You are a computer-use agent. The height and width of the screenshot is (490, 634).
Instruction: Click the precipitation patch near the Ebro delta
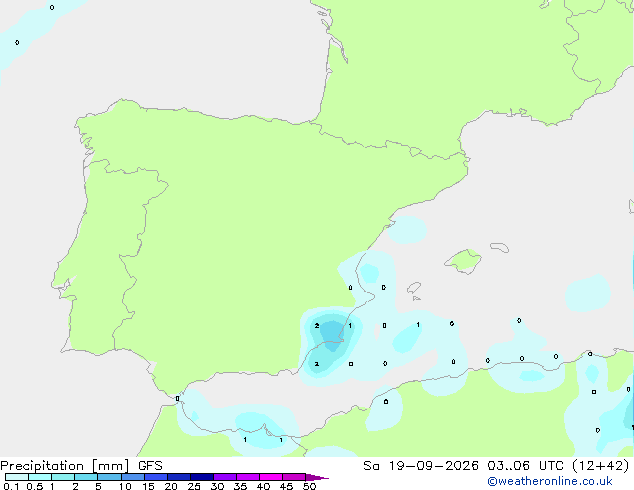coord(406,230)
